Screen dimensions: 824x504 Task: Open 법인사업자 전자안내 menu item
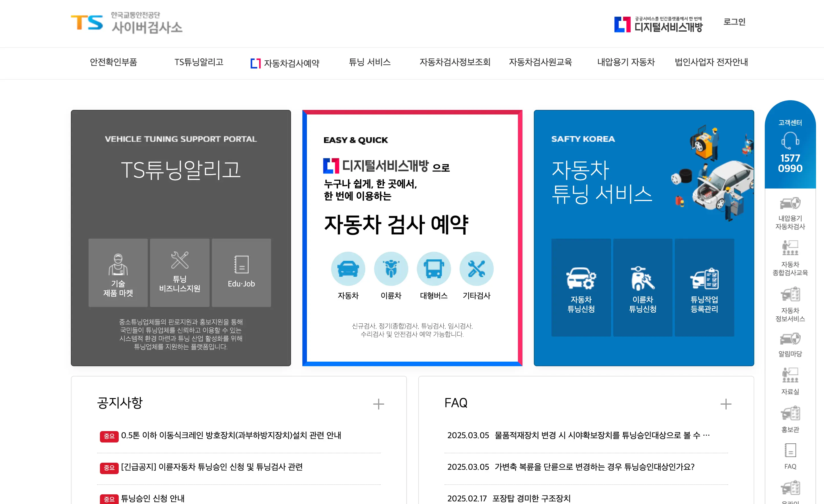(711, 62)
